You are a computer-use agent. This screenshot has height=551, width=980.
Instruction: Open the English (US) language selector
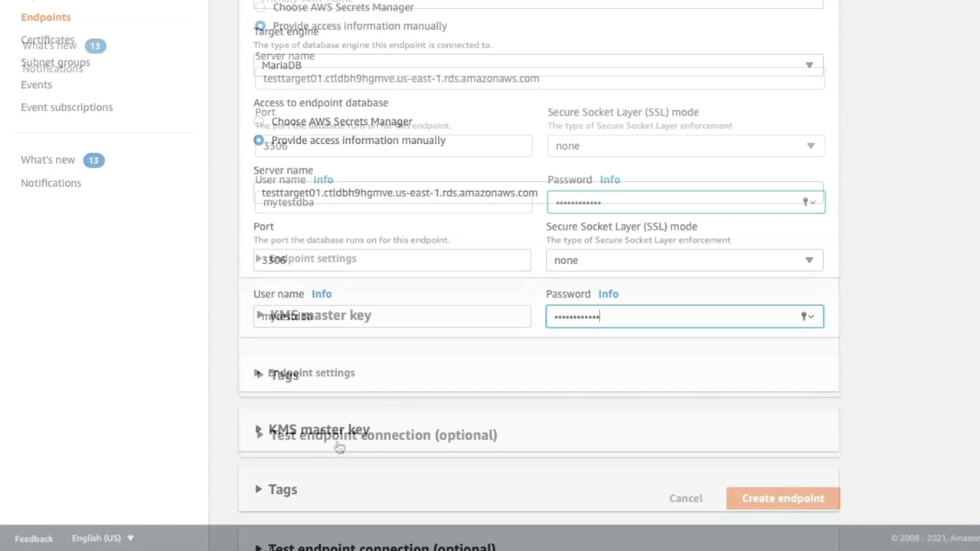coord(103,538)
